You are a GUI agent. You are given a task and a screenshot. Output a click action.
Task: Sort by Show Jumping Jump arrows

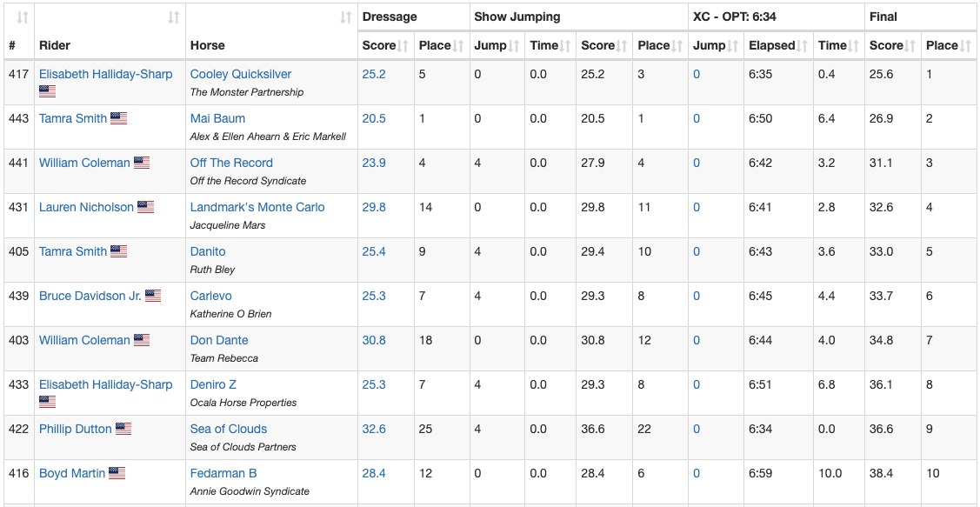point(514,46)
